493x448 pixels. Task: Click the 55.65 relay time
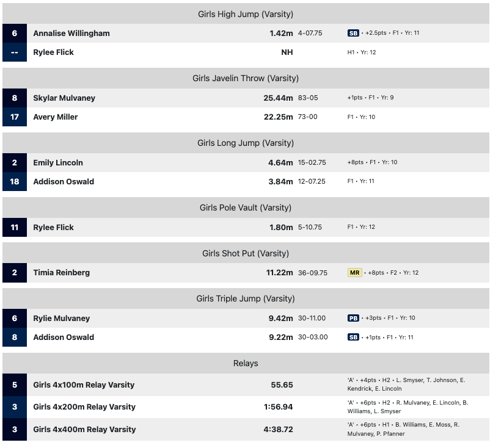(x=282, y=385)
